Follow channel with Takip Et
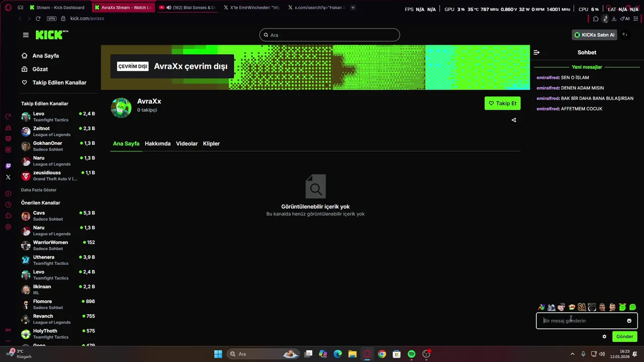 click(x=502, y=103)
